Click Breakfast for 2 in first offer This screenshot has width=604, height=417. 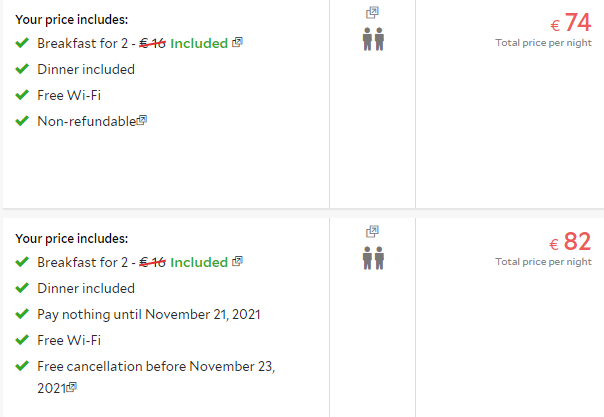coord(82,43)
